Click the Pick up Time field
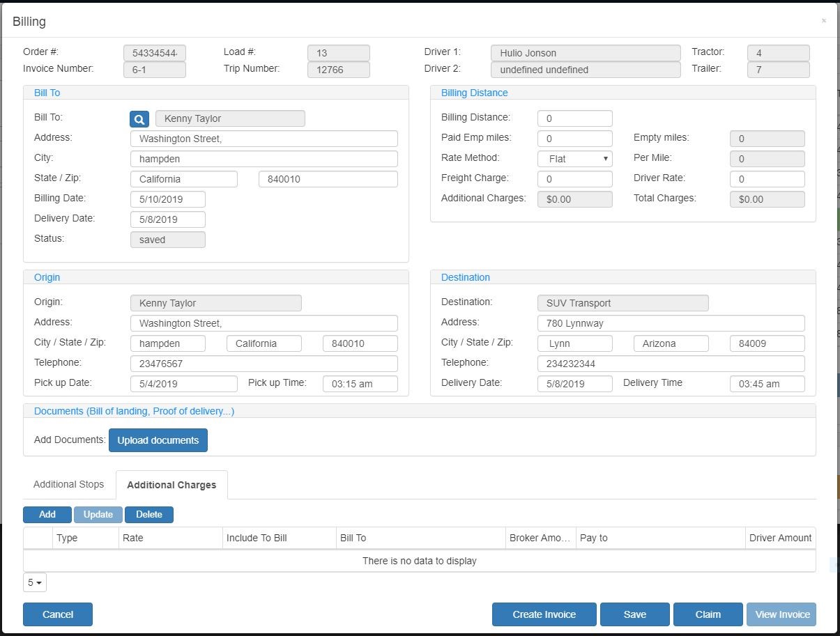 pyautogui.click(x=360, y=384)
